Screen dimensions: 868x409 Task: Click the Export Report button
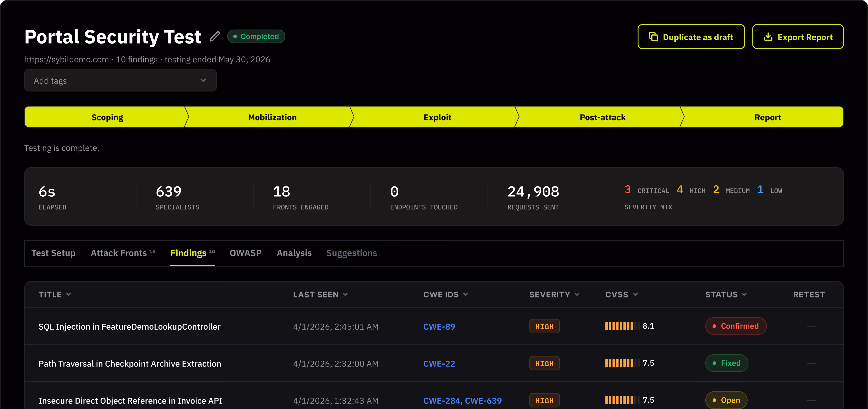[x=798, y=37]
